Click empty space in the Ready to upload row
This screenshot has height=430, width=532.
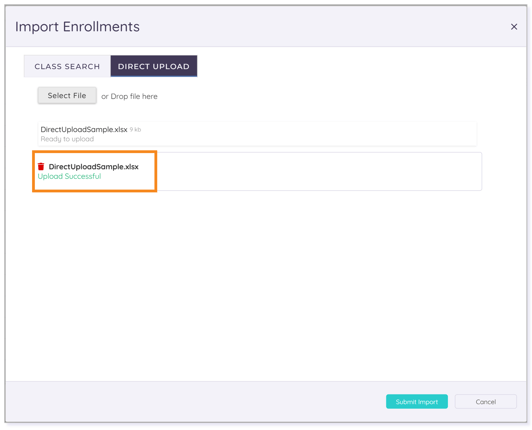[305, 134]
